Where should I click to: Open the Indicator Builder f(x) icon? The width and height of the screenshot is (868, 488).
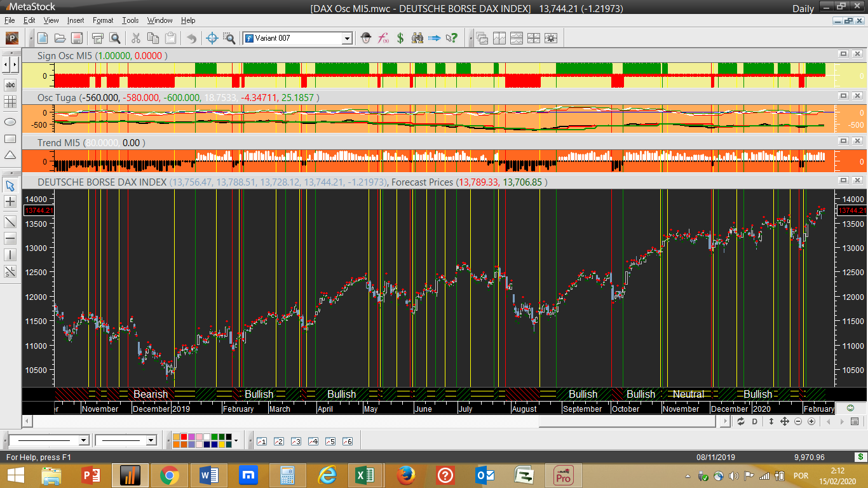(x=383, y=38)
